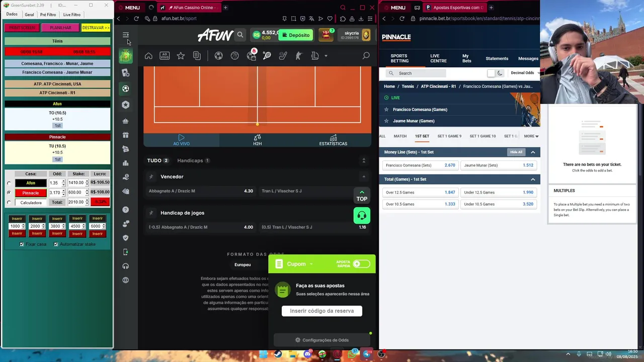Open the Europeu odds format selector
The image size is (644, 362).
(x=243, y=265)
